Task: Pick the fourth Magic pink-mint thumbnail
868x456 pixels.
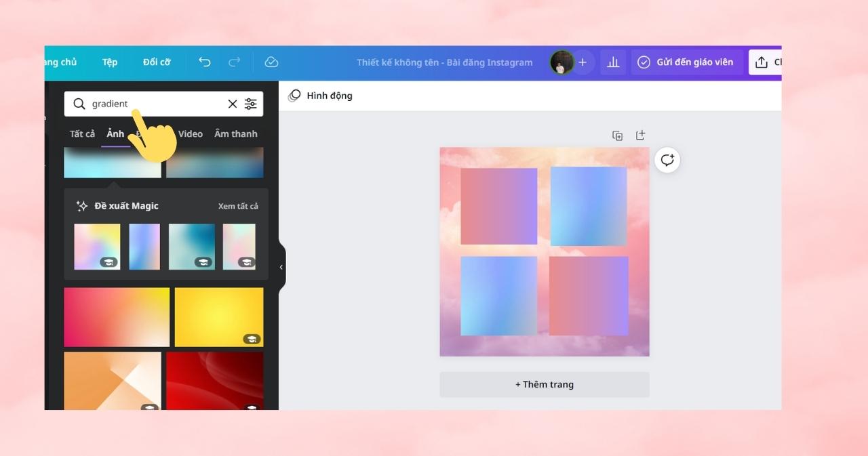Action: 239,247
